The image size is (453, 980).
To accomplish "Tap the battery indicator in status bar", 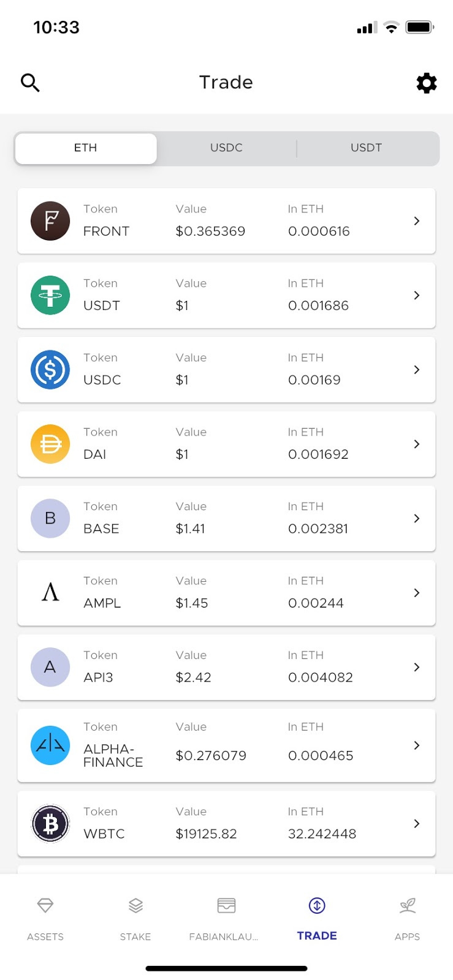I will click(420, 27).
